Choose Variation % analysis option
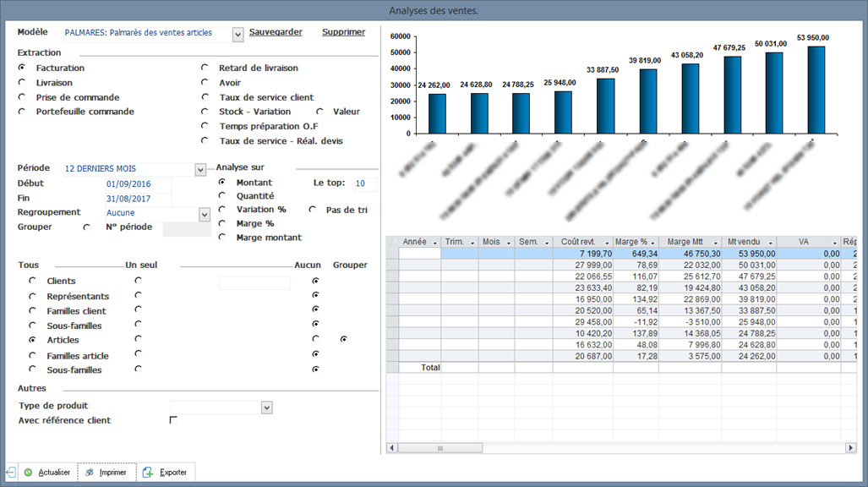Screen dimensions: 868x487 (x=222, y=210)
